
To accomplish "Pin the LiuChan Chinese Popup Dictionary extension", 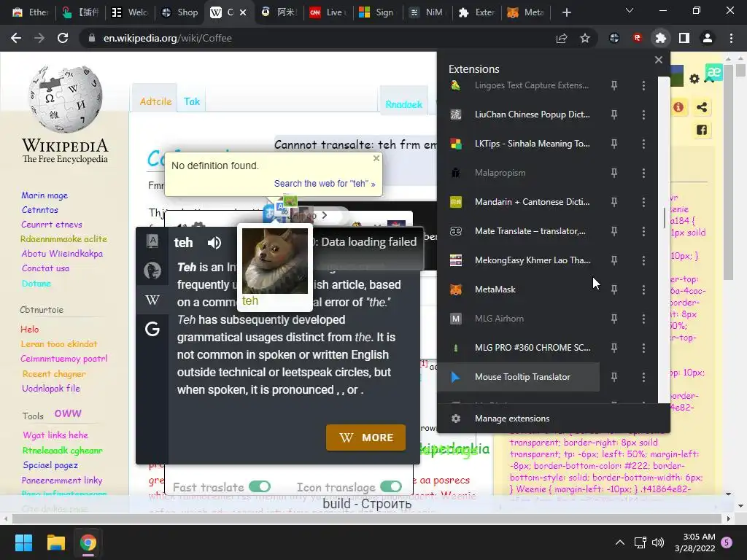I will (614, 114).
